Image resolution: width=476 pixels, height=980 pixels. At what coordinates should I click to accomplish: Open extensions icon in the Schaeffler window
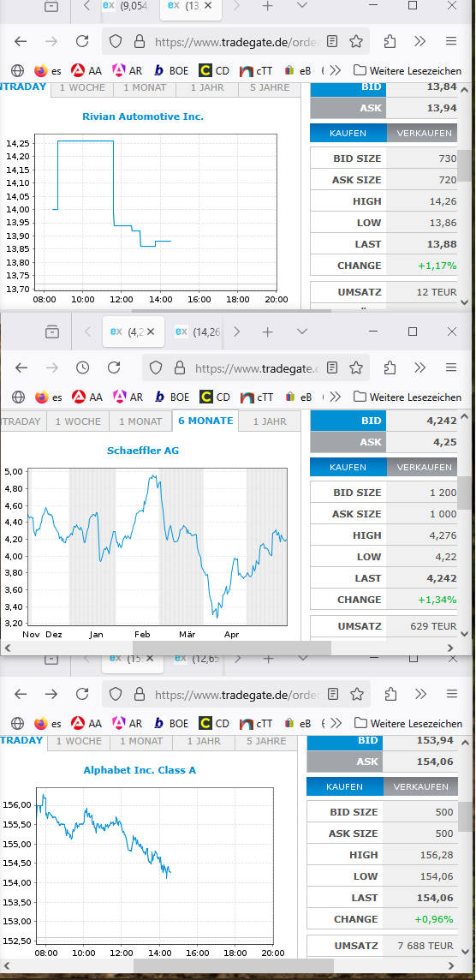[390, 367]
